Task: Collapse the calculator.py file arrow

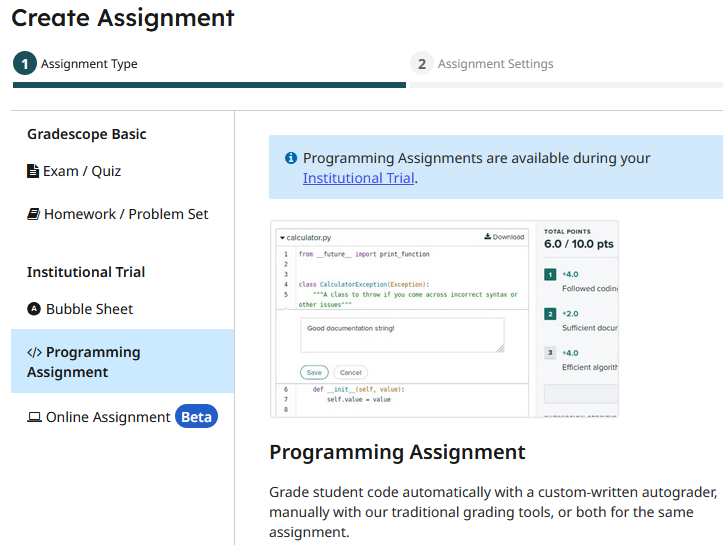Action: pos(283,238)
